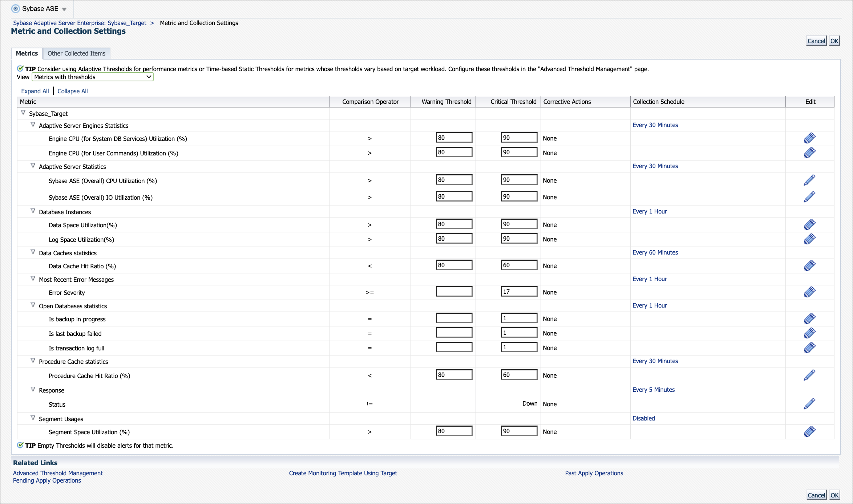Click bottom OK button
This screenshot has height=504, width=853.
click(x=834, y=495)
